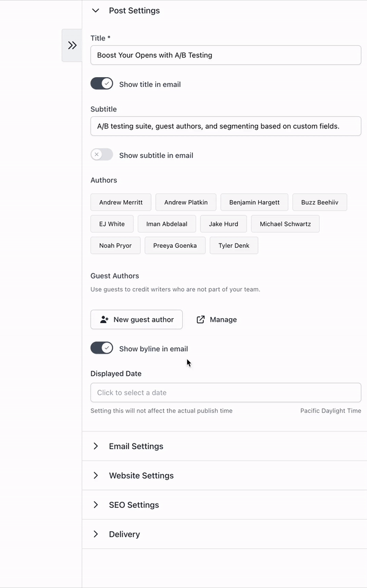Screen dimensions: 367x588
Task: Choose Tyler Denk author chip
Action: 234,245
